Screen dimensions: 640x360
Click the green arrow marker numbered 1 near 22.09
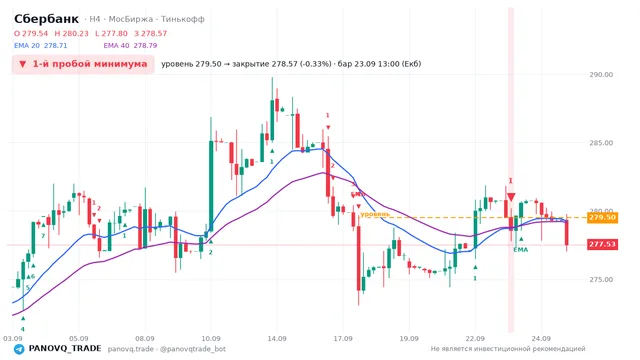475,267
